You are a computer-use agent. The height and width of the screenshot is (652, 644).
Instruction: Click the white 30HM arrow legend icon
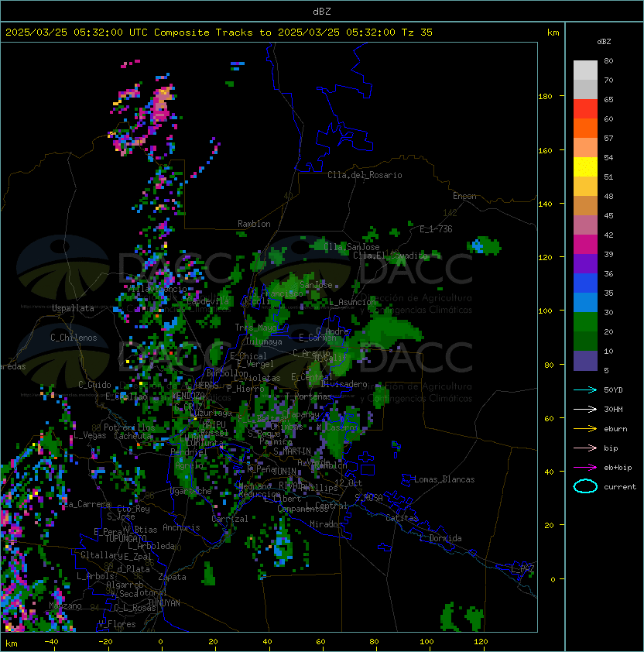(x=585, y=409)
